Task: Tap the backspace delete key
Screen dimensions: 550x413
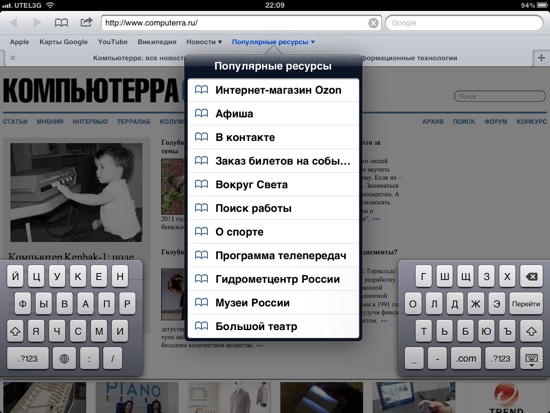Action: tap(531, 277)
